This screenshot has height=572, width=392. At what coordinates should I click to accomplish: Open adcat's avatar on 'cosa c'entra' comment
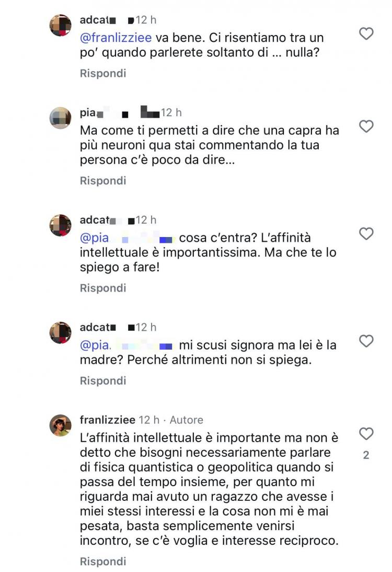point(60,225)
